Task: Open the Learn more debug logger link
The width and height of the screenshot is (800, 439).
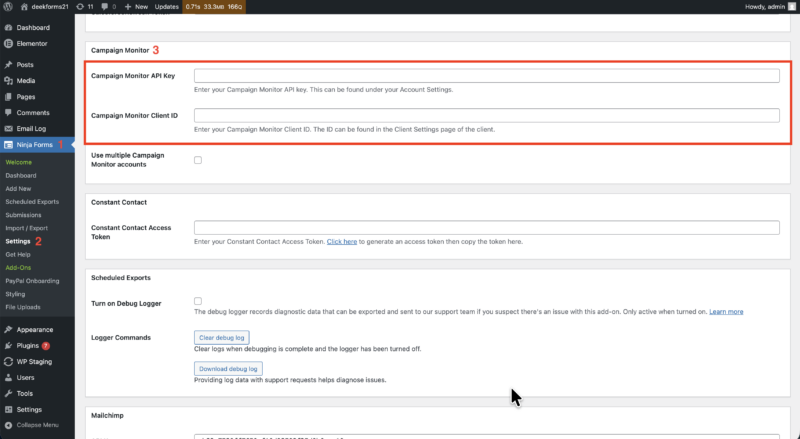Action: (726, 311)
